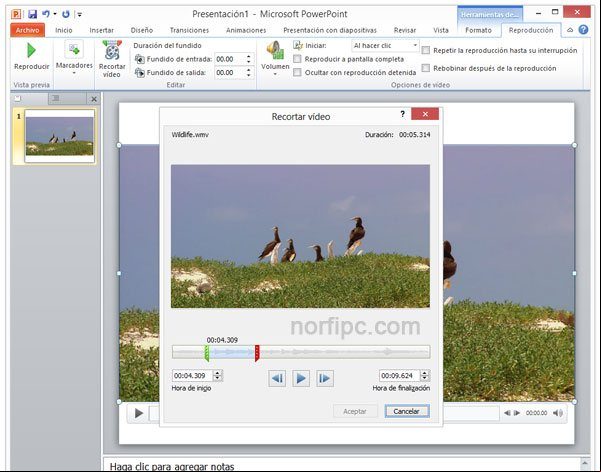The width and height of the screenshot is (601, 472).
Task: Open the Inicio ribbon tab
Action: click(64, 30)
